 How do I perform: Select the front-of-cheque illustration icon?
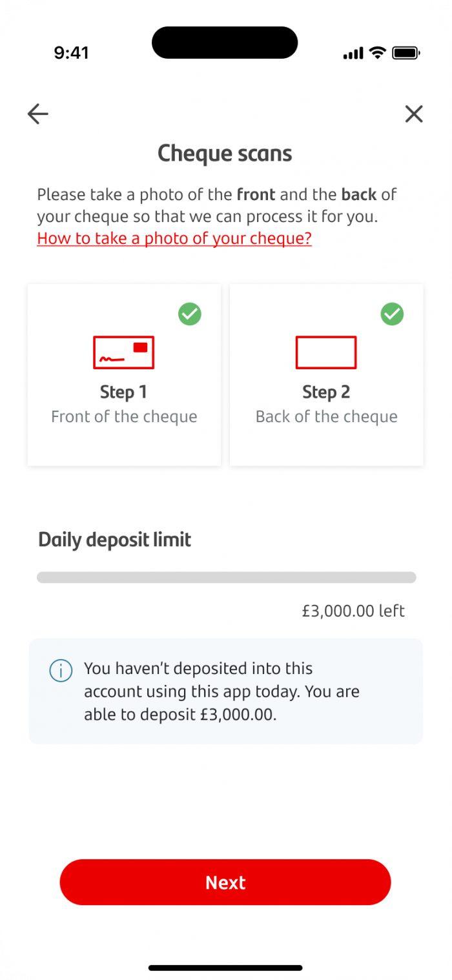pos(123,352)
